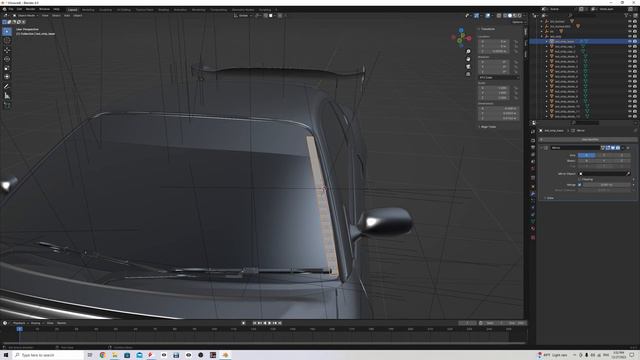The height and width of the screenshot is (360, 640).
Task: Toggle viewport overlays button
Action: [x=488, y=16]
